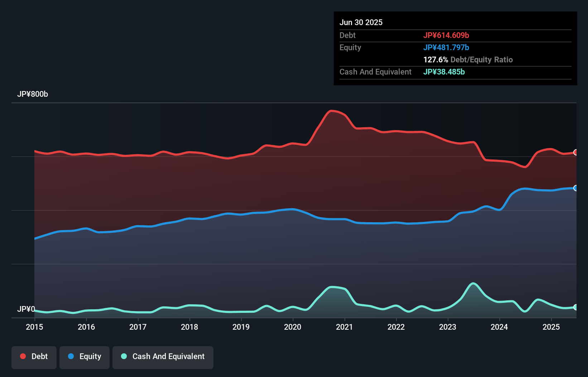Select the 2025 year label on the axis
Image resolution: width=588 pixels, height=377 pixels.
point(552,327)
